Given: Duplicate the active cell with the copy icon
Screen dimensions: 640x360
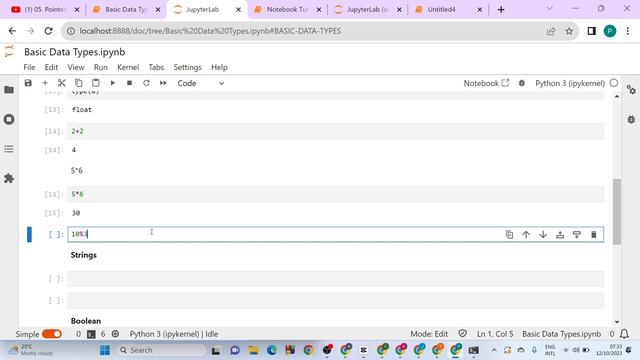Looking at the screenshot, I should tap(509, 235).
